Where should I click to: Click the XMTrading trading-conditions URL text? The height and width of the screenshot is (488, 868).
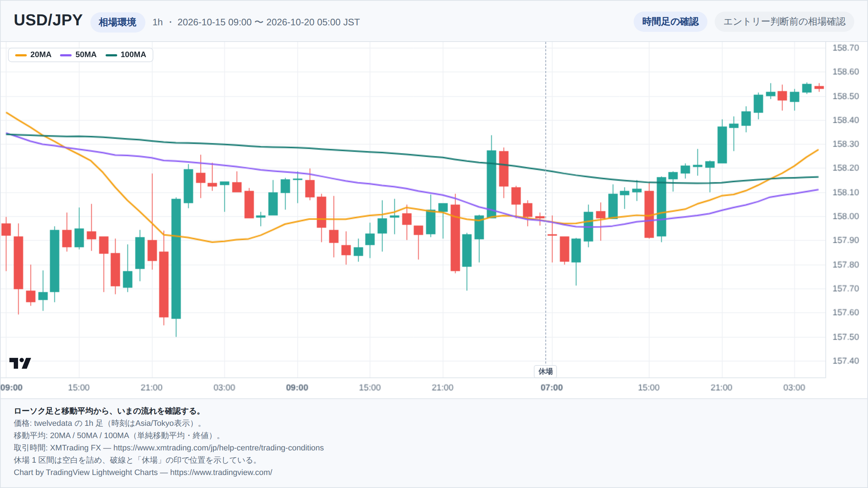point(218,448)
